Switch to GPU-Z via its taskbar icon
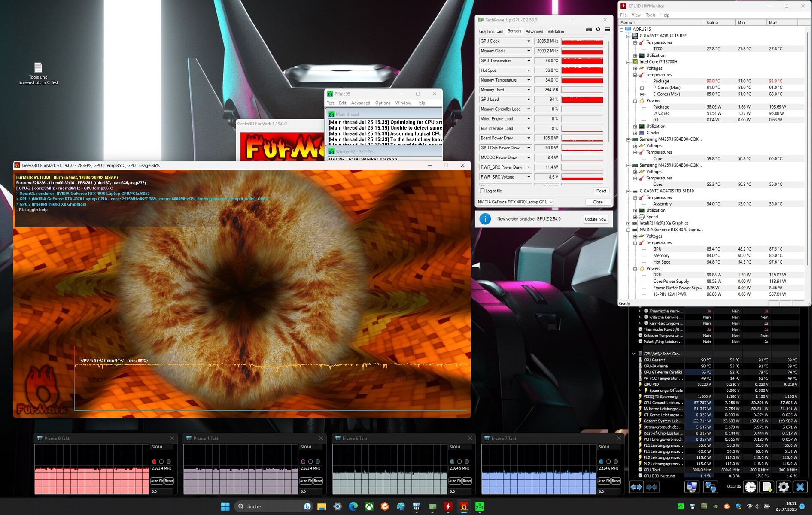Screen dimensions: 812x515 [432, 506]
